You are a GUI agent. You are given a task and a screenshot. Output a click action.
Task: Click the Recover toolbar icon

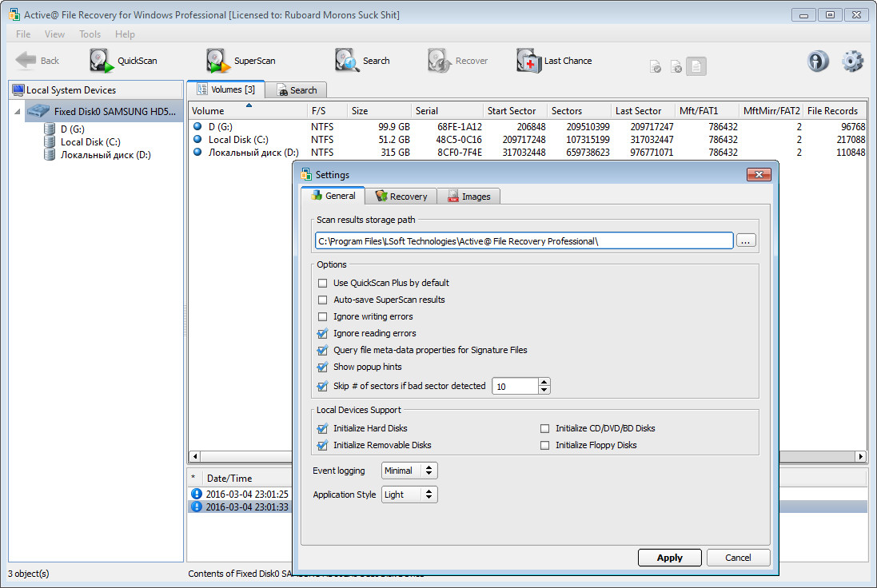click(x=440, y=61)
